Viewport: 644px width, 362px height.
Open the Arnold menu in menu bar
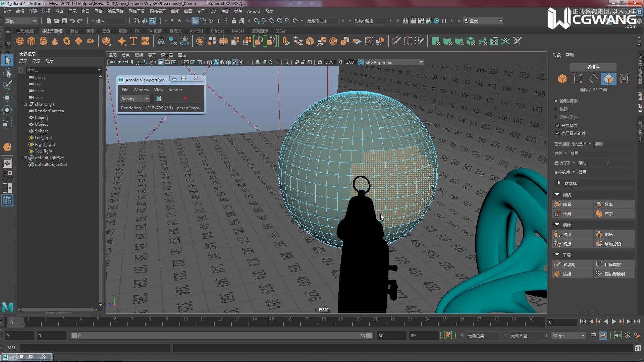pos(253,11)
